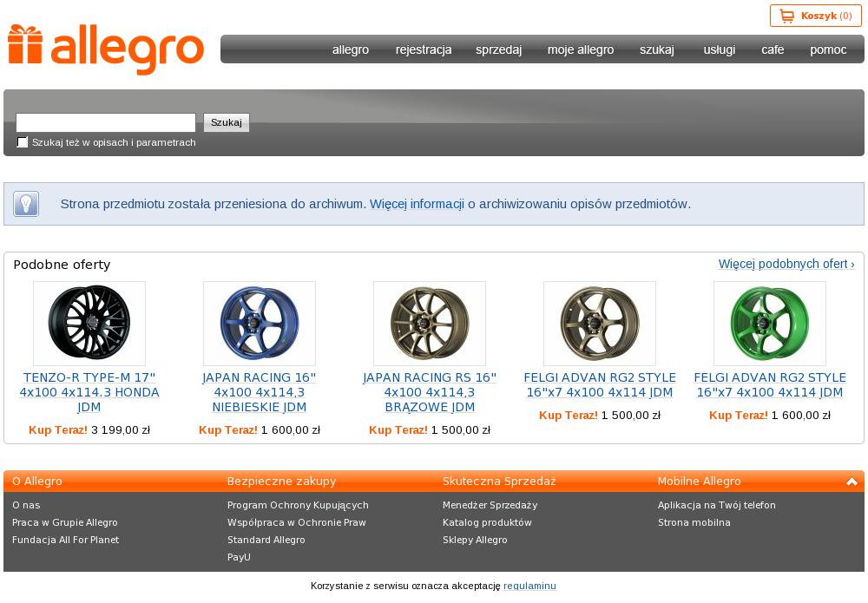Open the TENZO-R TYPE-M 17" offer link
868x603 pixels.
[x=89, y=392]
